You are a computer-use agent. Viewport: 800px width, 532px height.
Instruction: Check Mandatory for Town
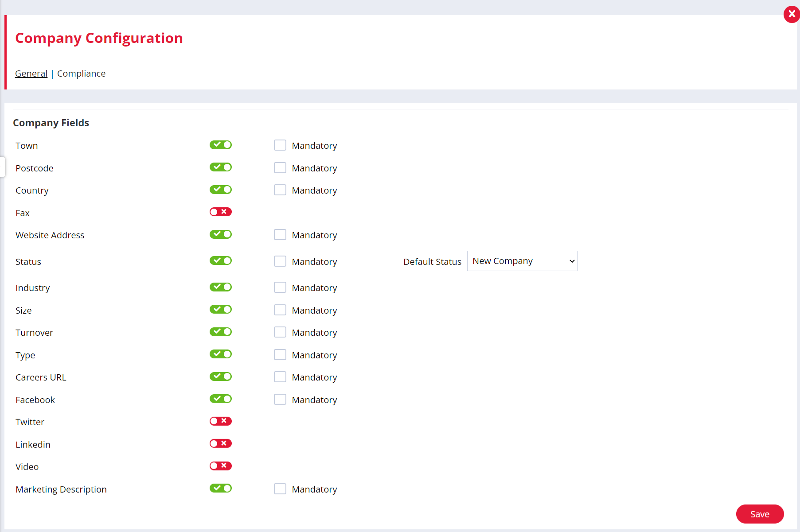(280, 145)
